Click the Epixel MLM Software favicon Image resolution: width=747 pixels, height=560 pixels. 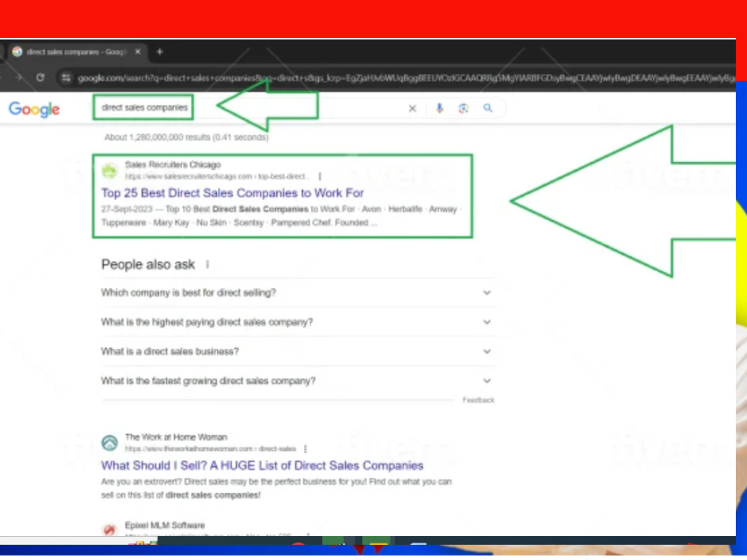[110, 529]
